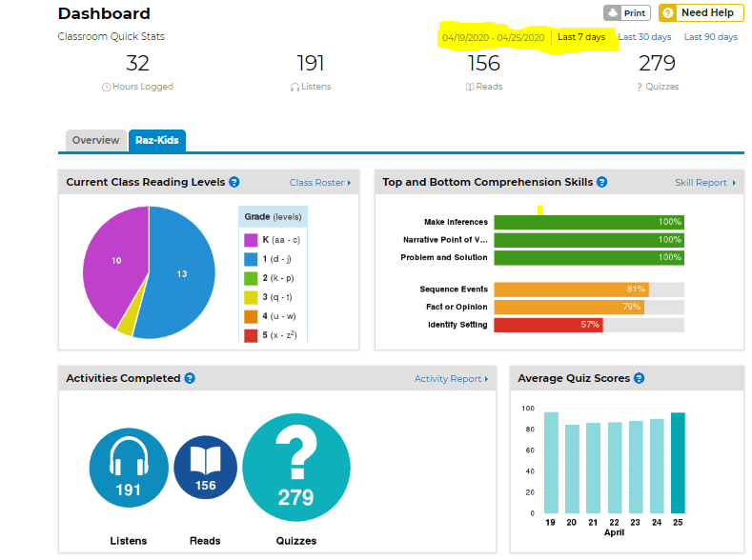752x560 pixels.
Task: Click the printer icon on Print
Action: [x=613, y=13]
